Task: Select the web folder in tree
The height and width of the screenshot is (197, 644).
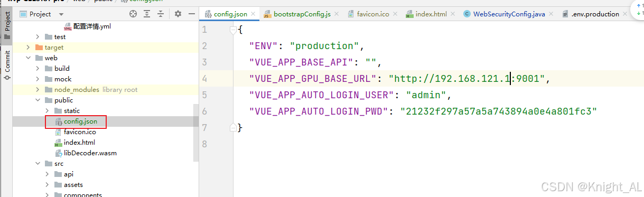Action: [46, 58]
